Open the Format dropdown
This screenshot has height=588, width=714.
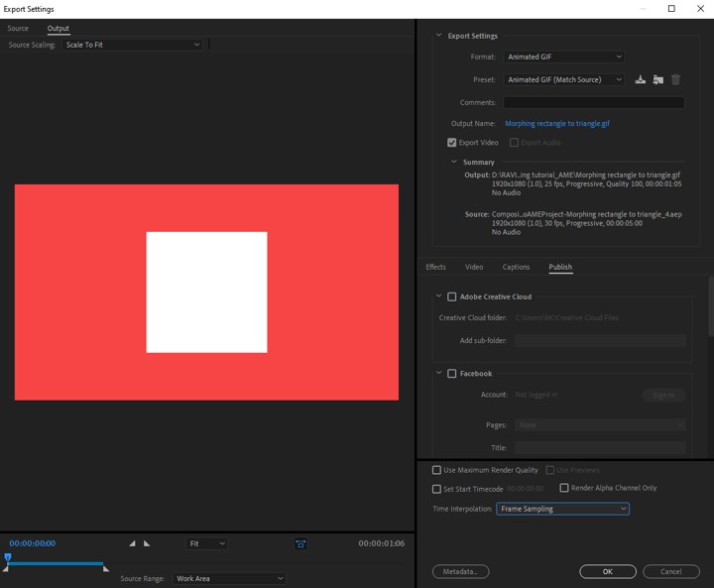tap(563, 57)
